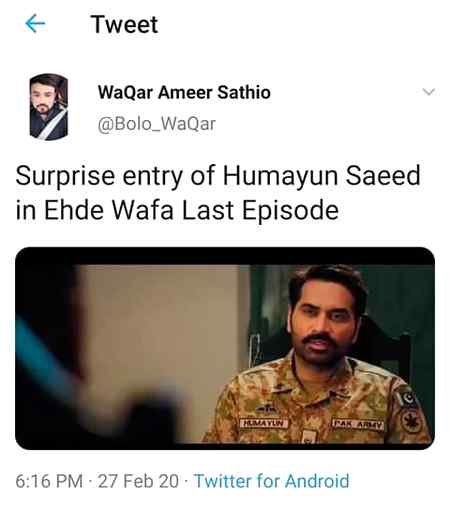Click the name "Humayun Saeed" in tweet text
Viewport: 450px width, 508px height.
click(x=321, y=176)
